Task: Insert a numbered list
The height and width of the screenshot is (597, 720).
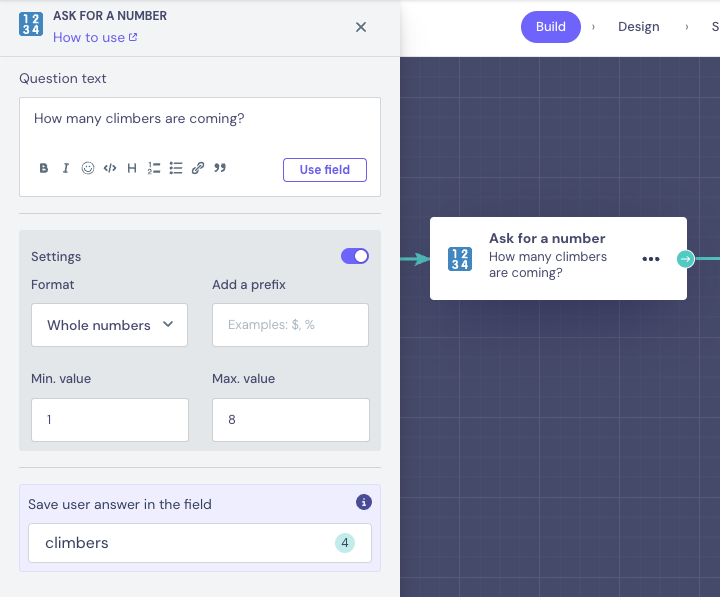Action: [x=154, y=168]
